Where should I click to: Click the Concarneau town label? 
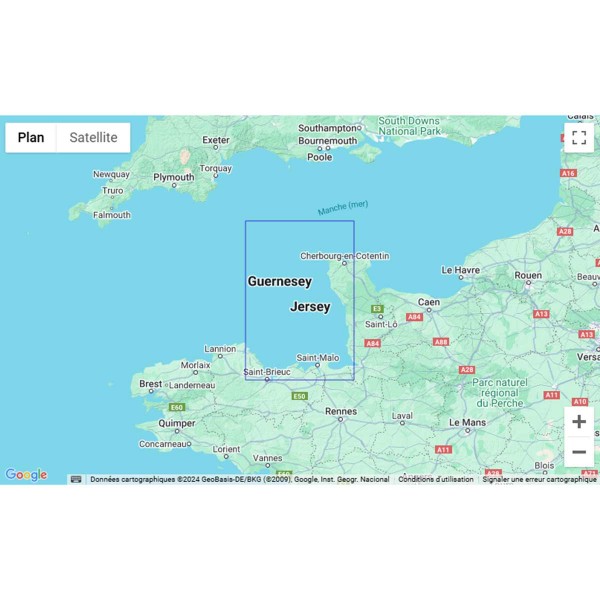click(x=163, y=444)
